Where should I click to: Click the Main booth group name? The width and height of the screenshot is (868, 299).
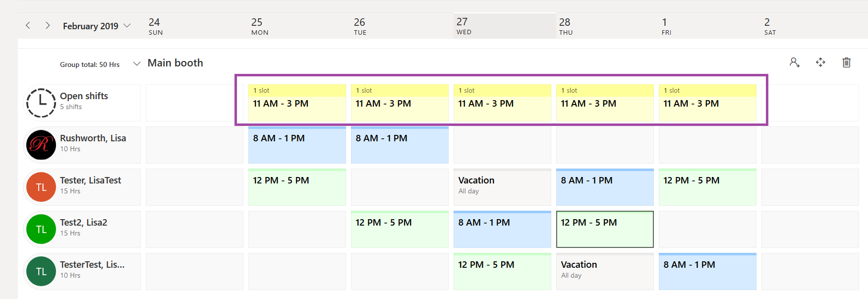(x=175, y=62)
